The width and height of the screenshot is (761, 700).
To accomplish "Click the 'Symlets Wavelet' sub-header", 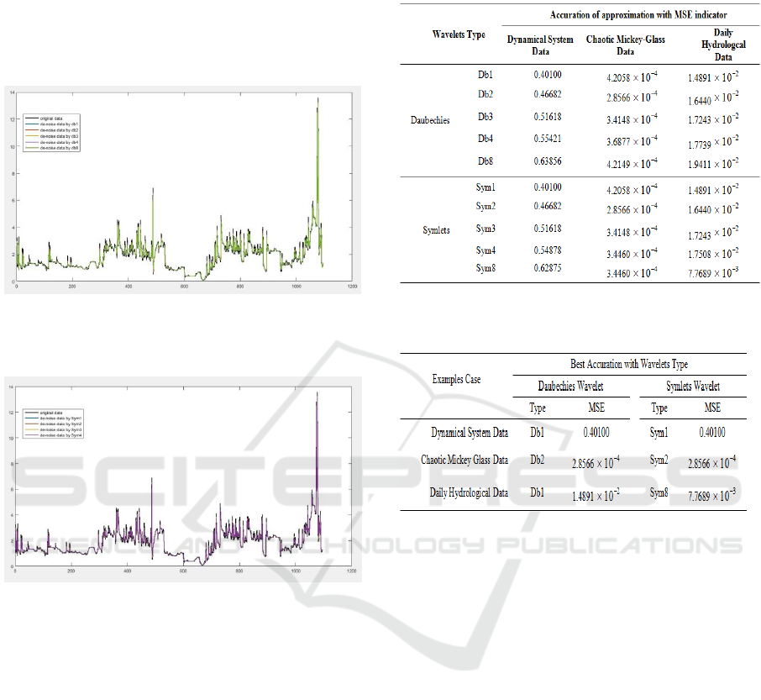I will click(692, 387).
